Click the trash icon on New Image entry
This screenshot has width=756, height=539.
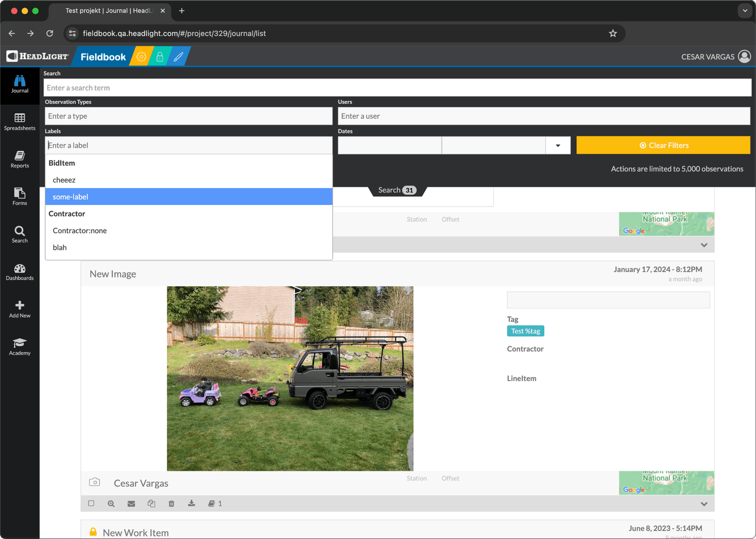tap(171, 504)
